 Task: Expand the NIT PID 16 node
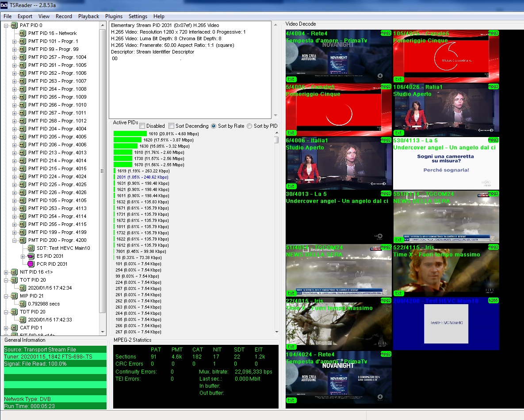(x=6, y=272)
